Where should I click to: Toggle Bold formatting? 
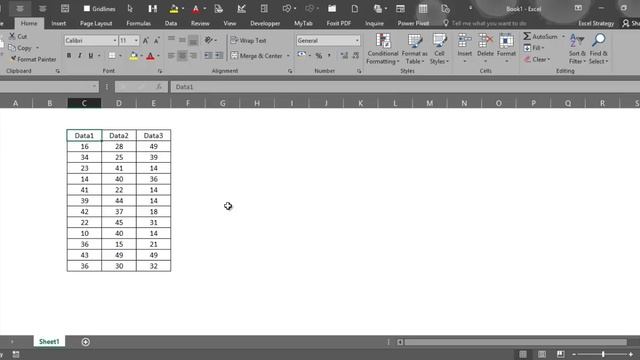pyautogui.click(x=69, y=56)
